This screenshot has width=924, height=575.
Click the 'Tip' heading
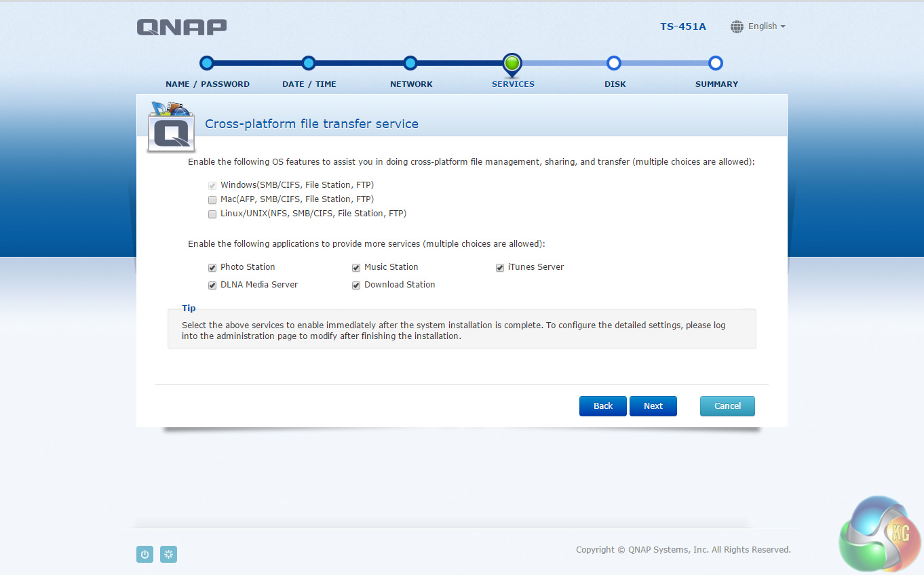tap(189, 309)
